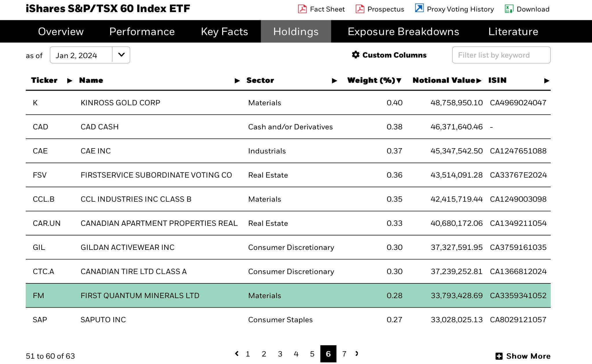
Task: Focus the Filter list by keyword field
Action: pyautogui.click(x=501, y=55)
